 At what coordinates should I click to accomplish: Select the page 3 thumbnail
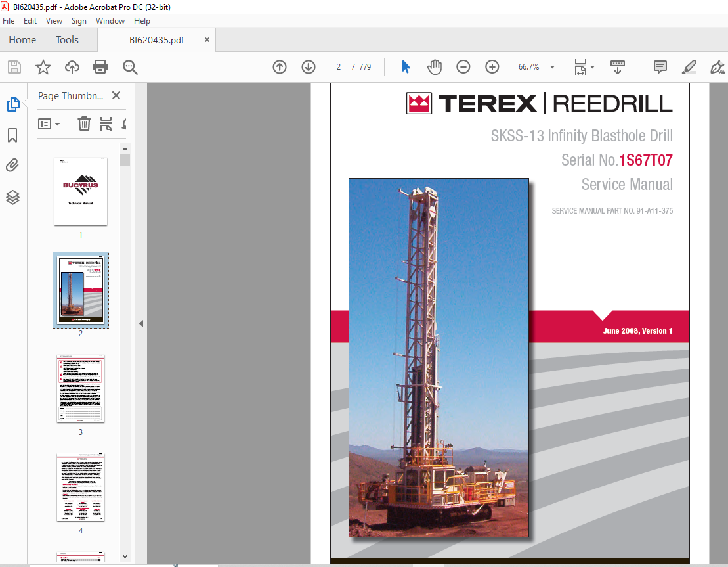click(x=81, y=389)
